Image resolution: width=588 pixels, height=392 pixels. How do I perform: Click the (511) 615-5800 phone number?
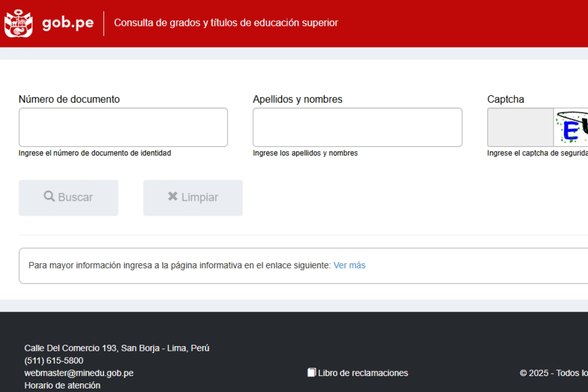53,360
